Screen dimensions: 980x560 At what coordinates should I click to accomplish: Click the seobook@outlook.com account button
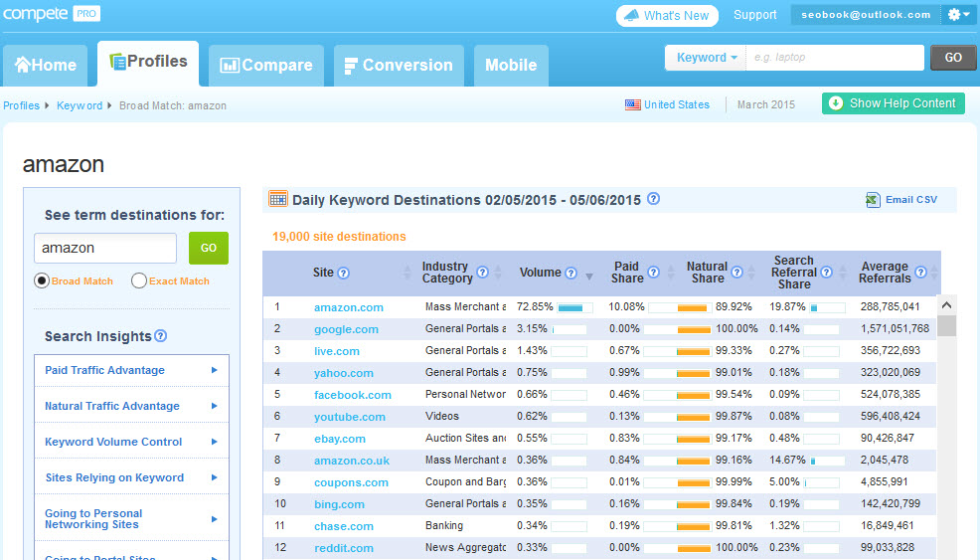pos(866,14)
